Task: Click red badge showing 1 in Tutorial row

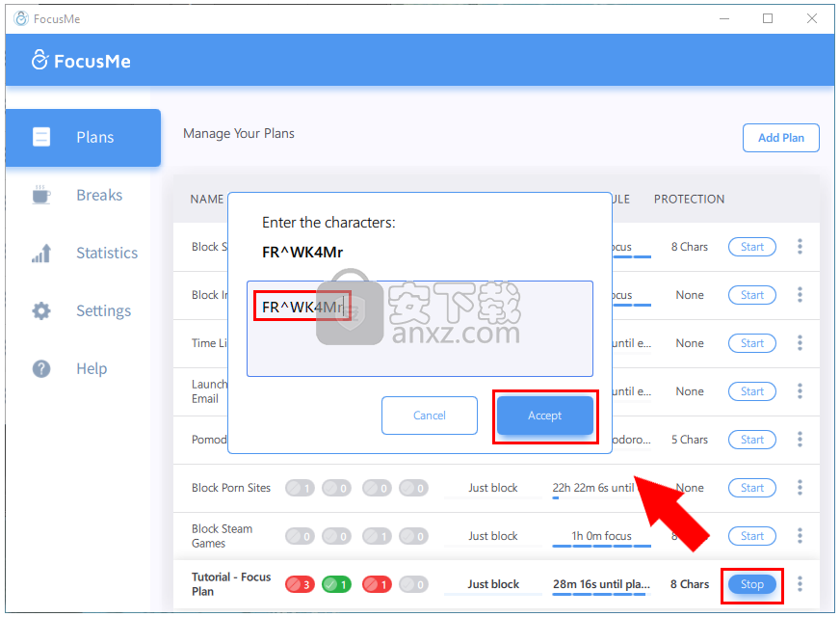Action: pyautogui.click(x=377, y=584)
